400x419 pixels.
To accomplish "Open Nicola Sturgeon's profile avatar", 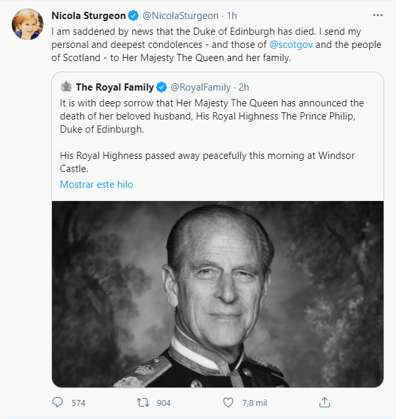I will tap(27, 24).
